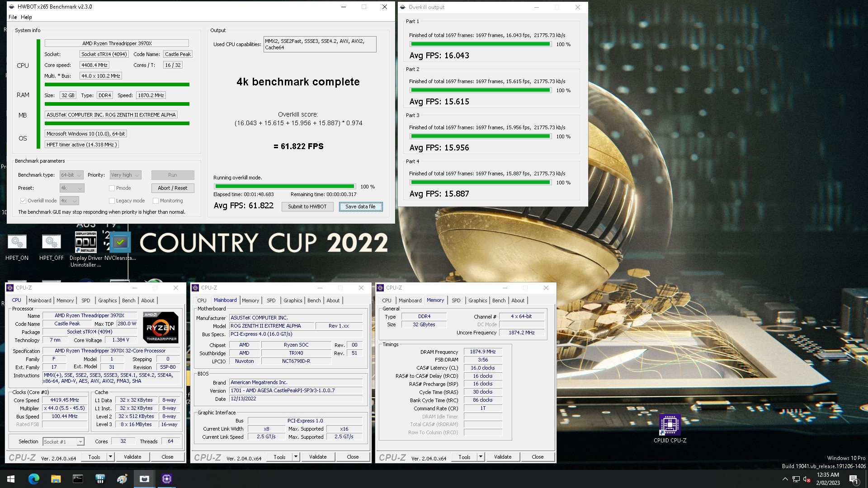Click the AMD Ryzen Threadripper 3970X name field in HWBOT
The height and width of the screenshot is (488, 868).
[117, 43]
